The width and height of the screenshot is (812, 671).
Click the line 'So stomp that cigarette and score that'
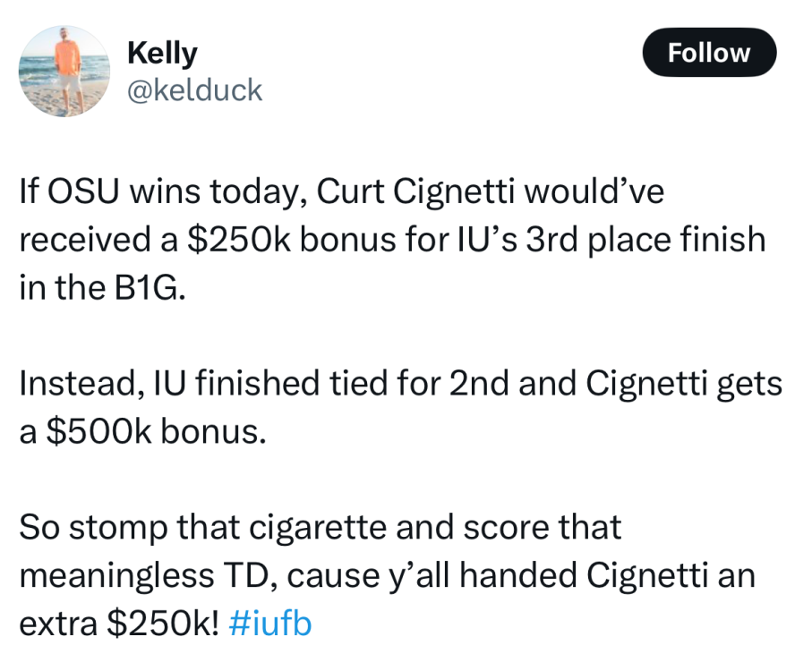coord(320,528)
